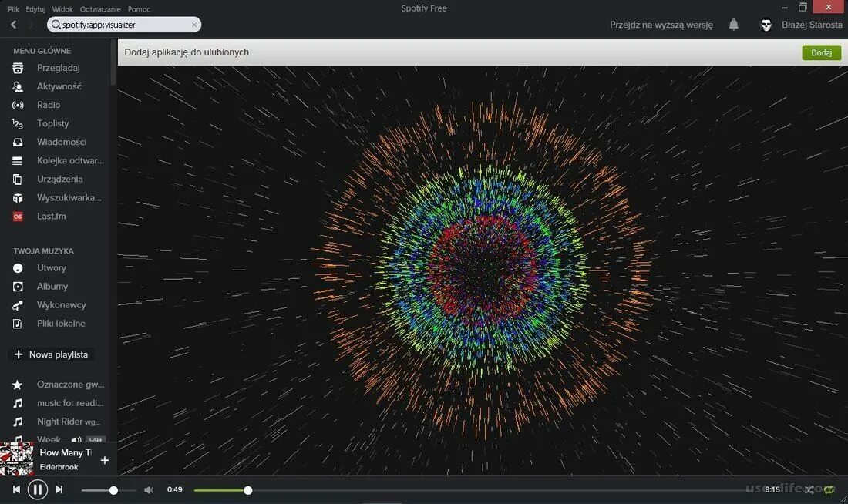Image resolution: width=848 pixels, height=504 pixels.
Task: Click the Pliki lokalne file icon
Action: click(x=18, y=324)
